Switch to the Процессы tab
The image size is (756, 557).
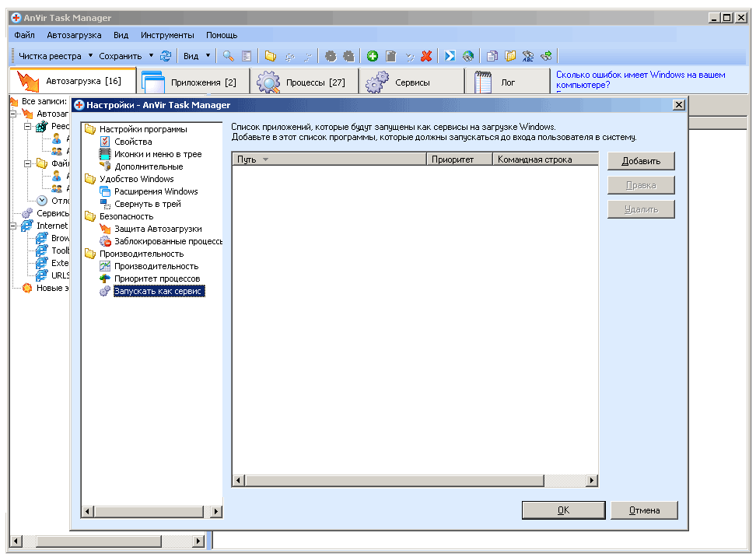tap(305, 82)
